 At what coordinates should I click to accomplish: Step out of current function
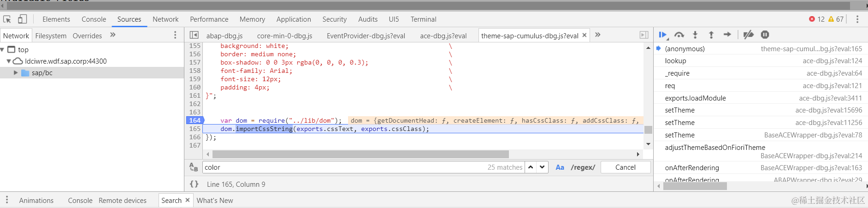coord(711,35)
